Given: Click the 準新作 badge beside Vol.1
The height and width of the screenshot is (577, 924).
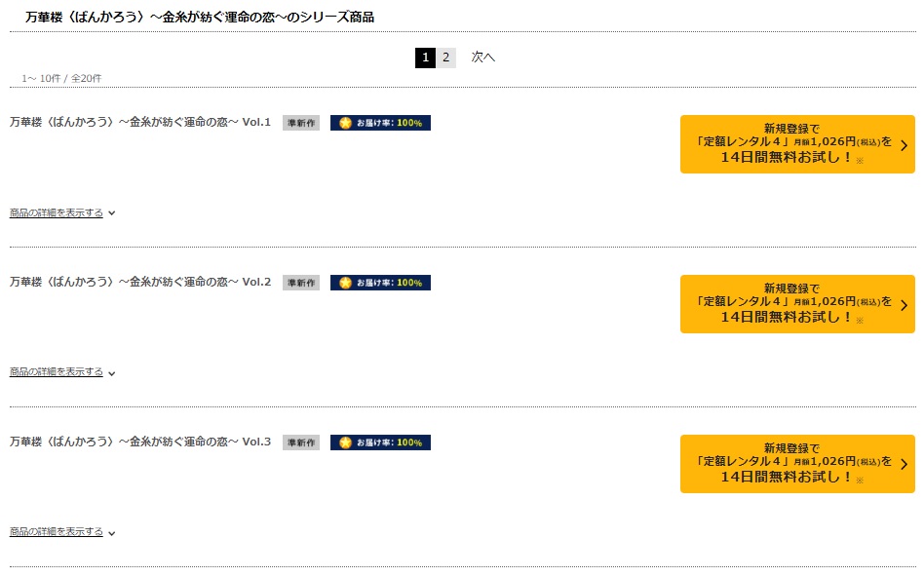Looking at the screenshot, I should [x=301, y=123].
